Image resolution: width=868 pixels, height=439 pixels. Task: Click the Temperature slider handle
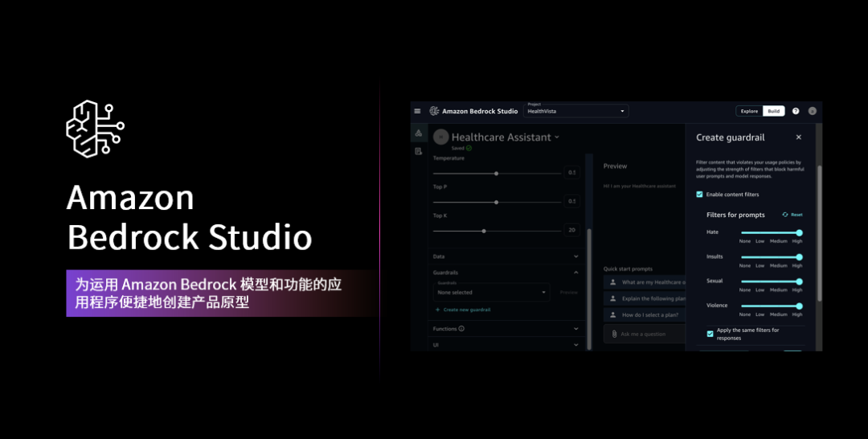[x=497, y=174]
